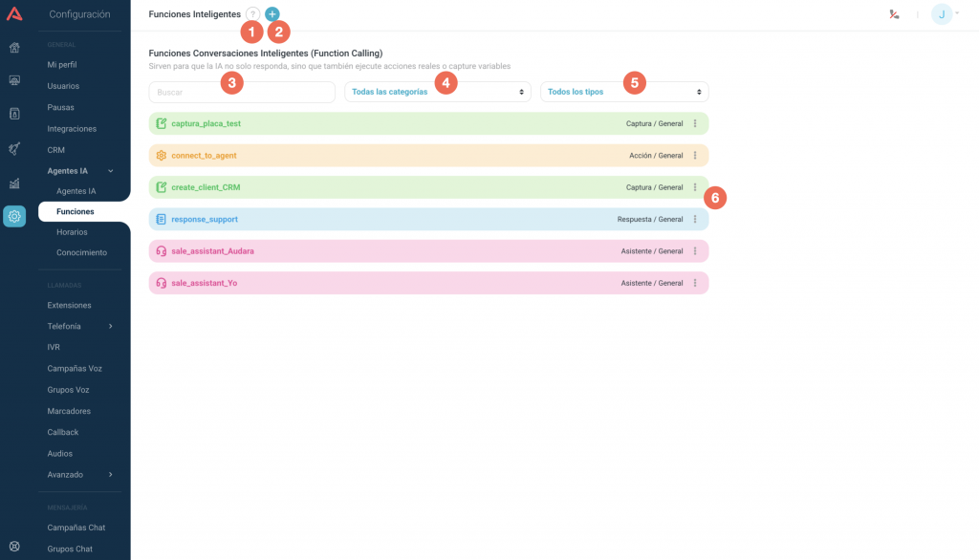Open the 'Todas las categorías' dropdown
This screenshot has height=560, width=979.
(438, 92)
